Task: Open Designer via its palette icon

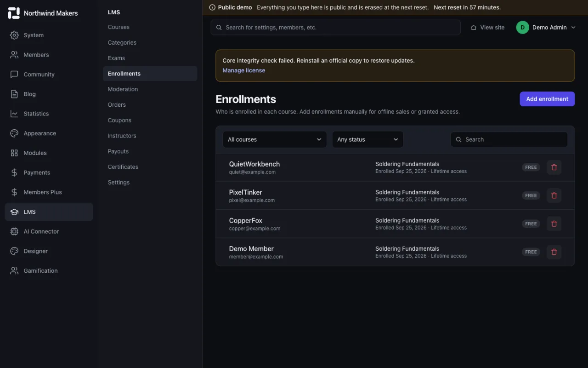Action: point(14,251)
